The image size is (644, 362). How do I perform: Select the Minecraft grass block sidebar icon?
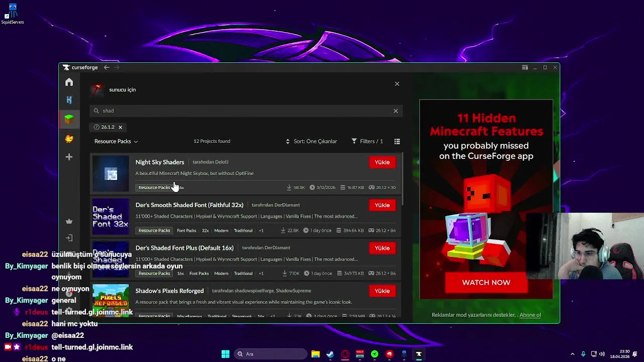(x=69, y=119)
